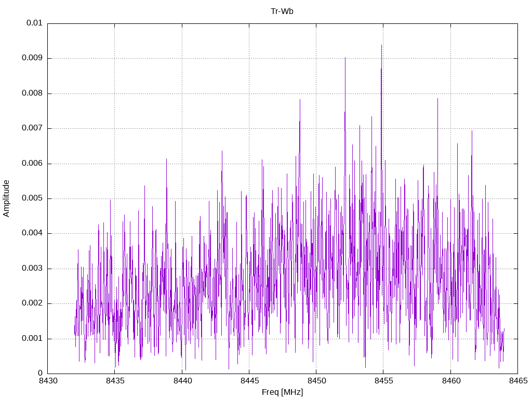Select the 0.005 y-axis tick label
Image resolution: width=532 pixels, height=399 pixels.
[x=32, y=198]
